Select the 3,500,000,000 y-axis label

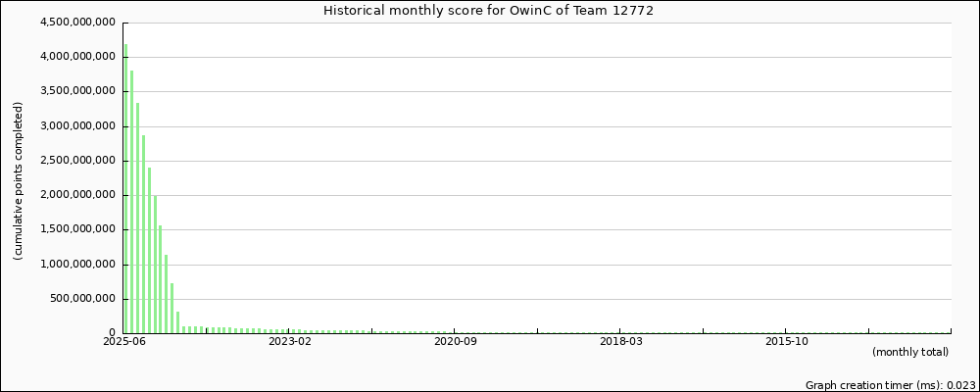(78, 91)
